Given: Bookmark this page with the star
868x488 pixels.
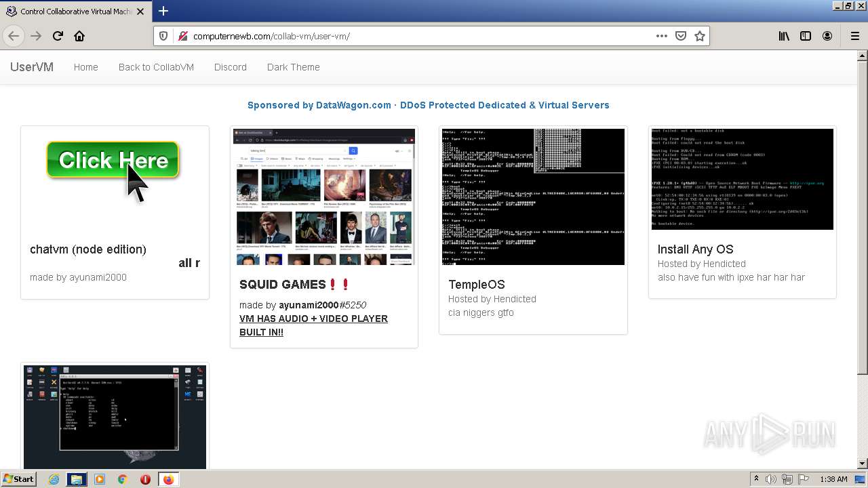Looking at the screenshot, I should click(700, 36).
